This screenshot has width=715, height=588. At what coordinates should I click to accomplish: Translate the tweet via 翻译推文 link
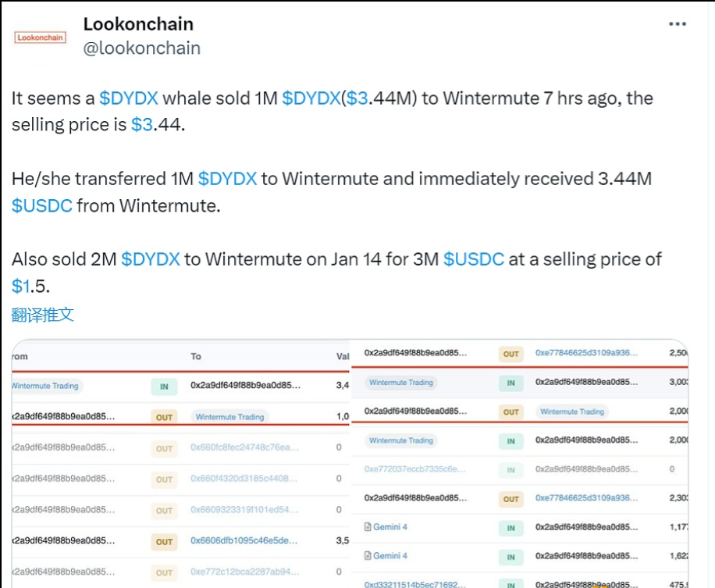click(x=43, y=315)
